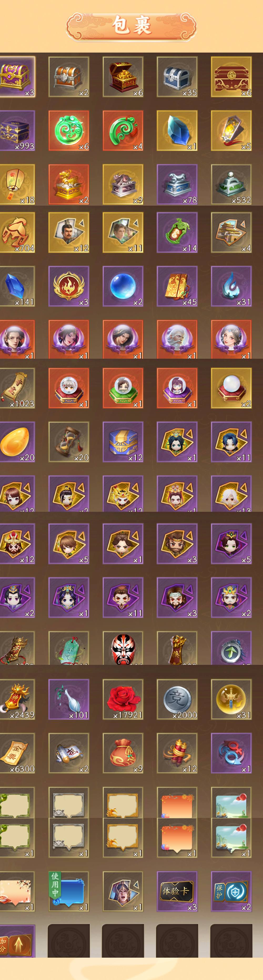Select the purple treasure chest x3
Viewport: 263px width, 980px height.
17,77
